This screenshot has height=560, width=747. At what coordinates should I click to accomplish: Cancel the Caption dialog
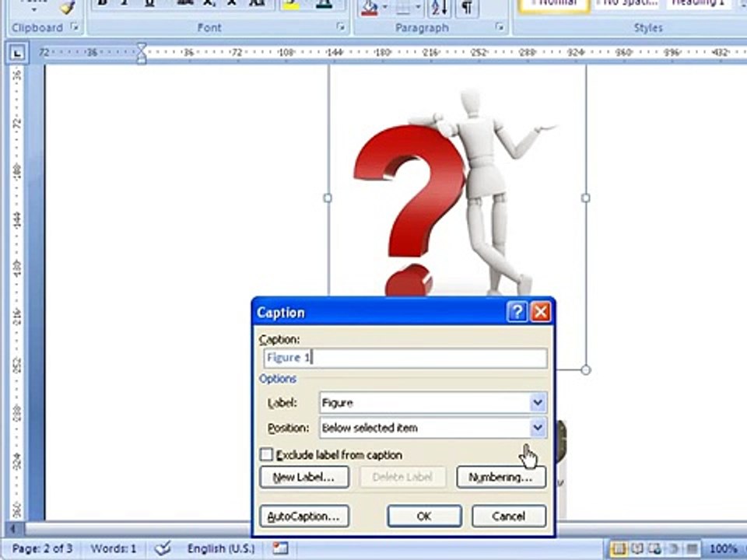509,516
